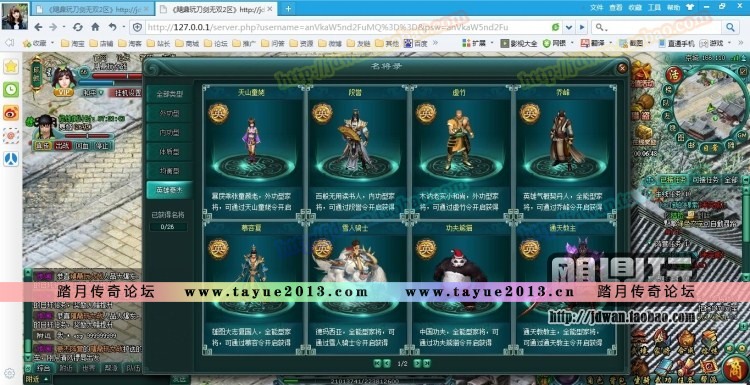This screenshot has width=750, height=385.
Task: Toggle the 和平 peace mode selector
Action: click(92, 93)
